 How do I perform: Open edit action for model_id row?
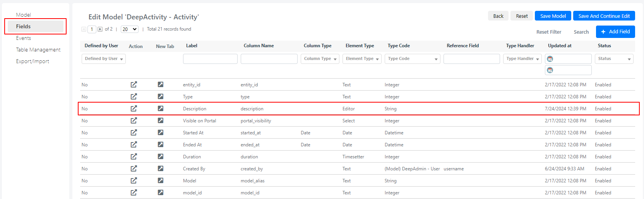[x=134, y=192]
